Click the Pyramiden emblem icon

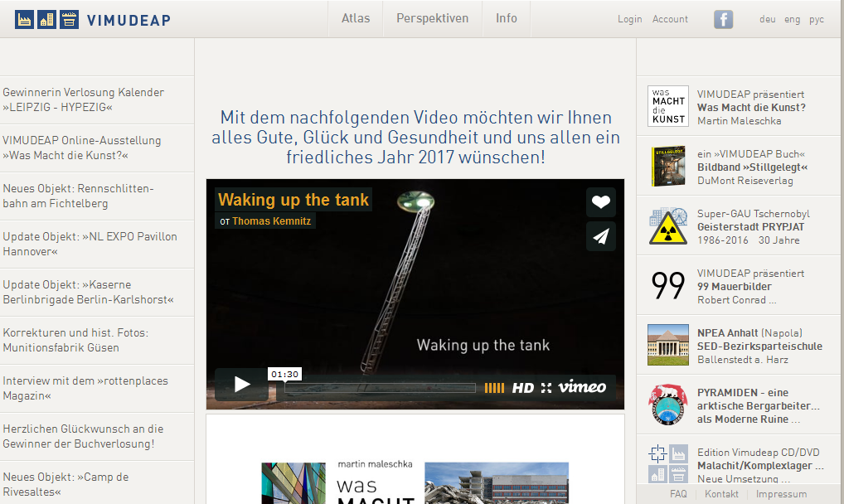pyautogui.click(x=668, y=405)
